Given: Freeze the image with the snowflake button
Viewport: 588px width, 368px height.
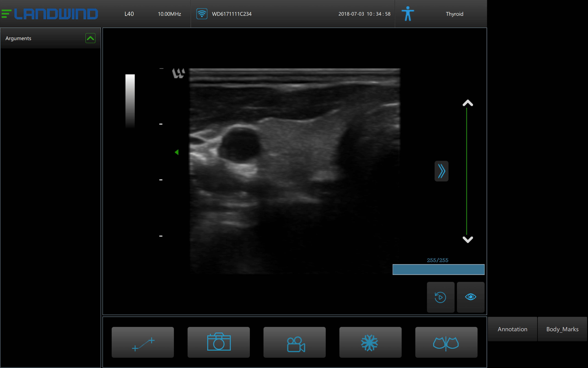Looking at the screenshot, I should (x=370, y=342).
